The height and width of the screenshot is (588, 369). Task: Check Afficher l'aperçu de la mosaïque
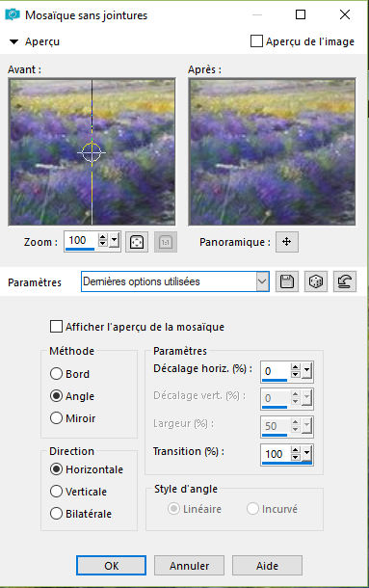[56, 326]
